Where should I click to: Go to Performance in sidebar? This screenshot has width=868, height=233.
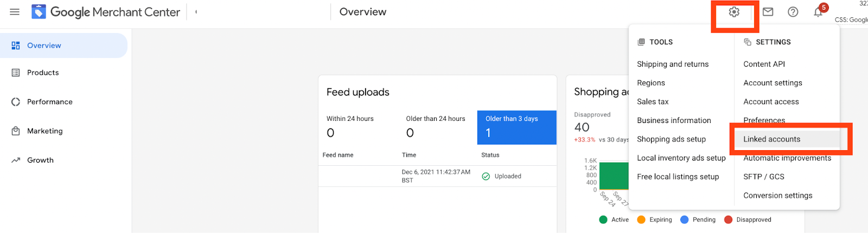[x=49, y=102]
